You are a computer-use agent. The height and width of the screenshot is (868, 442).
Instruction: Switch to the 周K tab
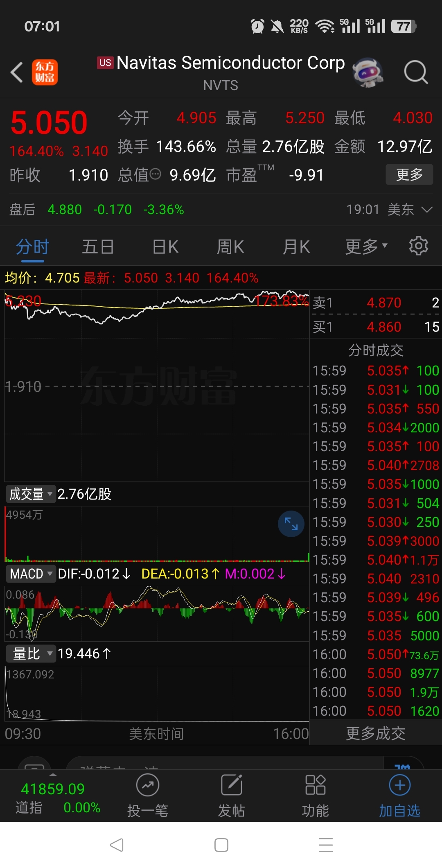coord(230,247)
